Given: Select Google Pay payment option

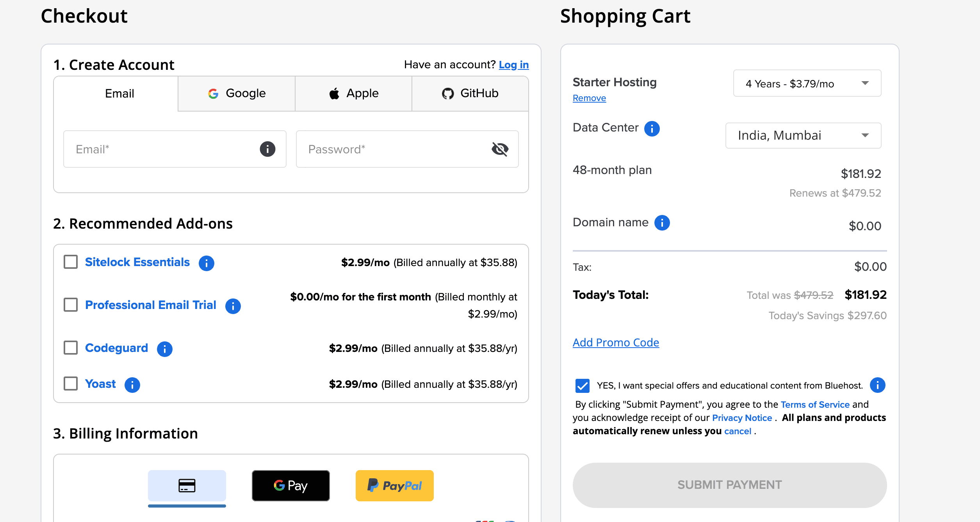Looking at the screenshot, I should point(290,485).
